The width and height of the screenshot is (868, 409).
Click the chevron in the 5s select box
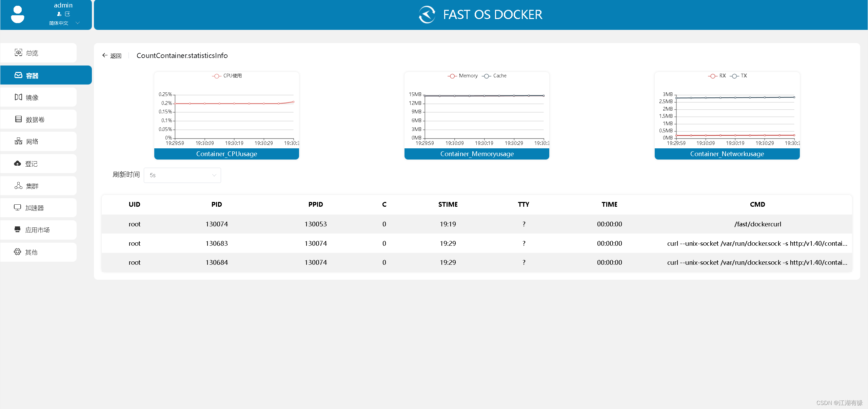214,175
